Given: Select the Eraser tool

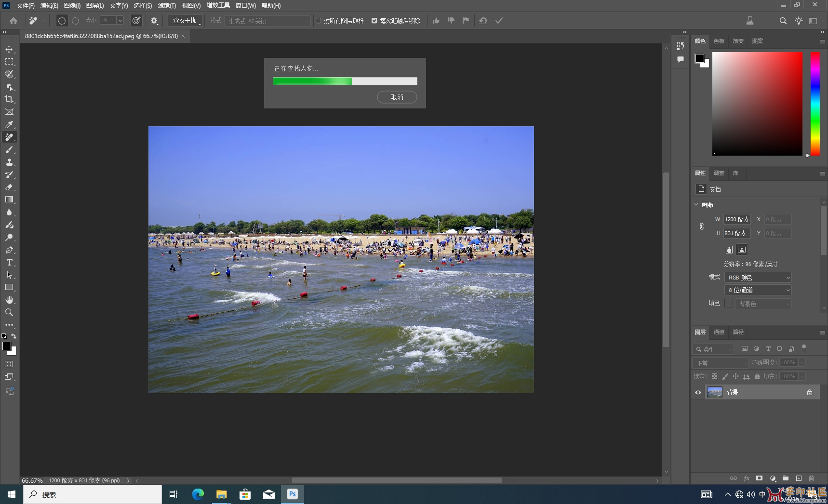Looking at the screenshot, I should point(9,187).
